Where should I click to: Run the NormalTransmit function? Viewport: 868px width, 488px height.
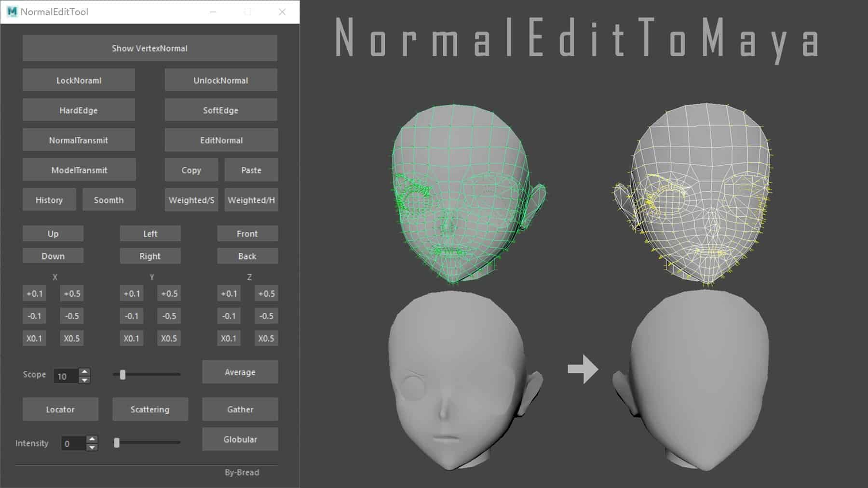pos(79,140)
